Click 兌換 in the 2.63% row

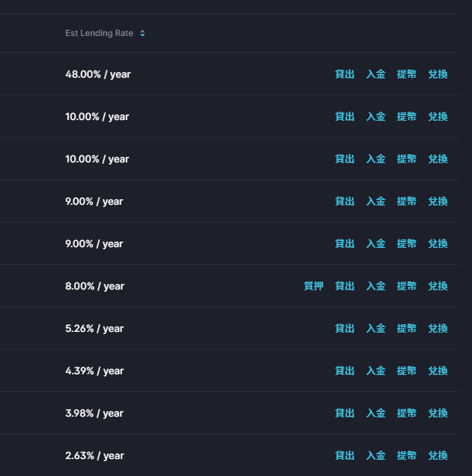(x=437, y=456)
